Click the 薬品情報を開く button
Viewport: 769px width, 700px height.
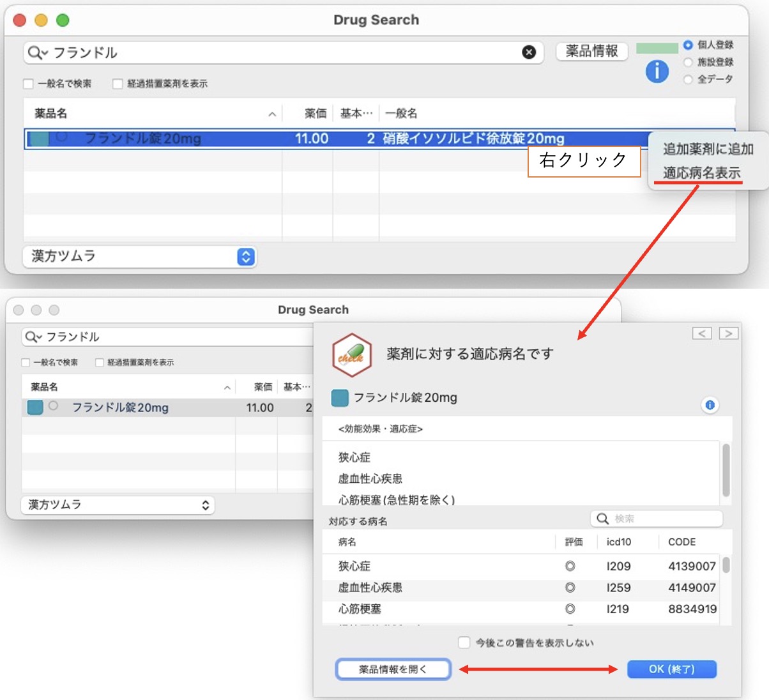click(393, 669)
